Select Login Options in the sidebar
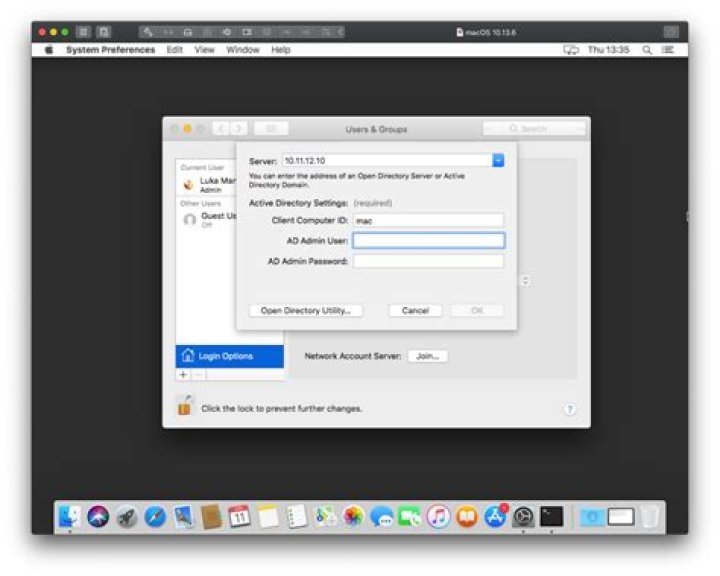This screenshot has height=576, width=720. [230, 356]
